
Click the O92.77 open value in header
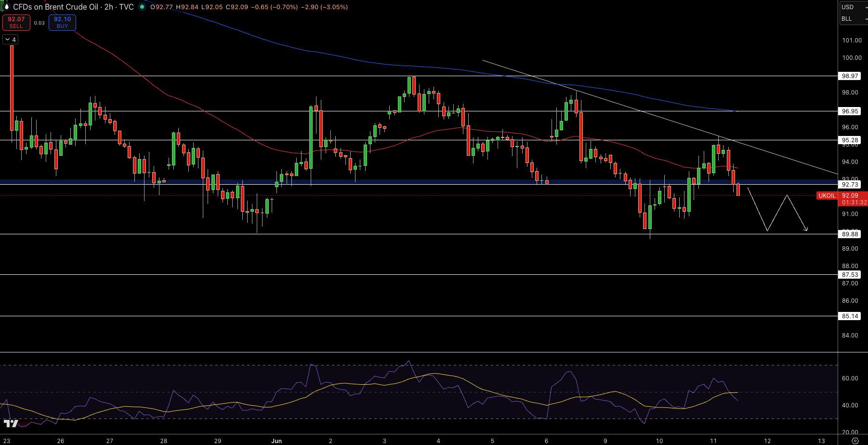pos(161,7)
